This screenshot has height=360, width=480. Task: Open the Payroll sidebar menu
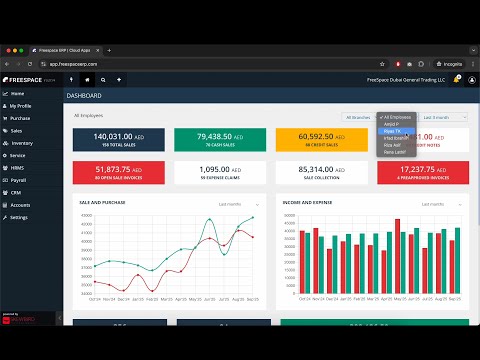pyautogui.click(x=18, y=180)
